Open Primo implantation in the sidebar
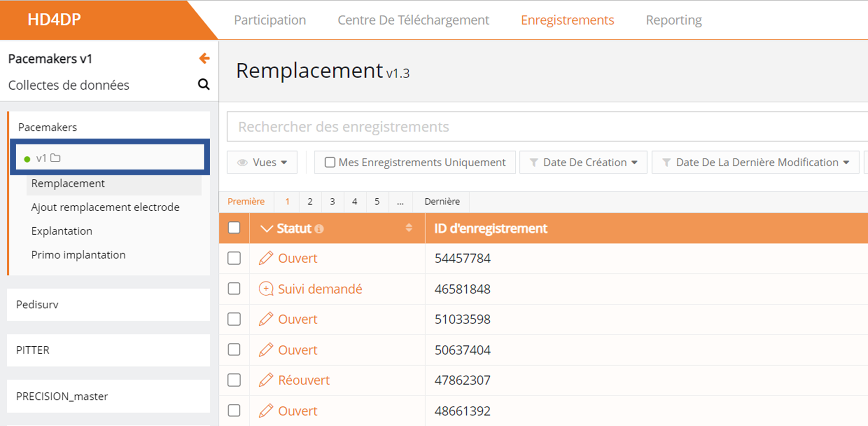Image resolution: width=868 pixels, height=426 pixels. pyautogui.click(x=78, y=255)
